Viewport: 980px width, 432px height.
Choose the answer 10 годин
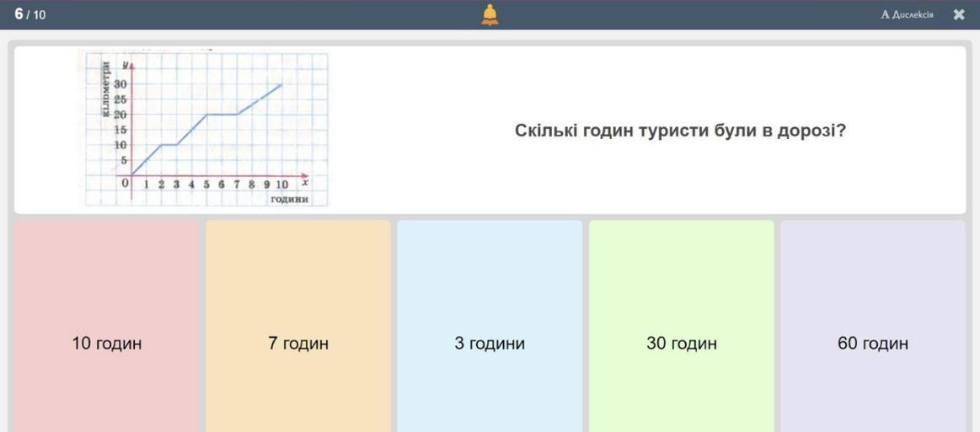click(107, 326)
